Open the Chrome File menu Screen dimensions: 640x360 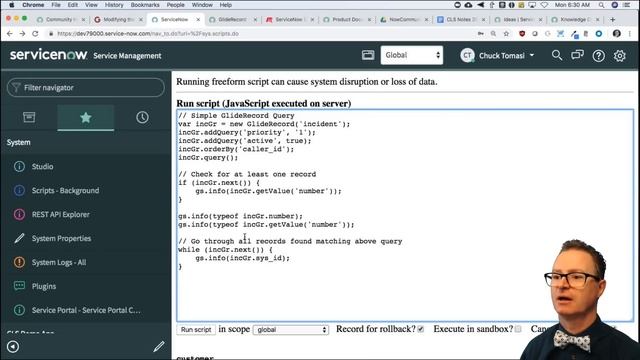click(x=56, y=5)
